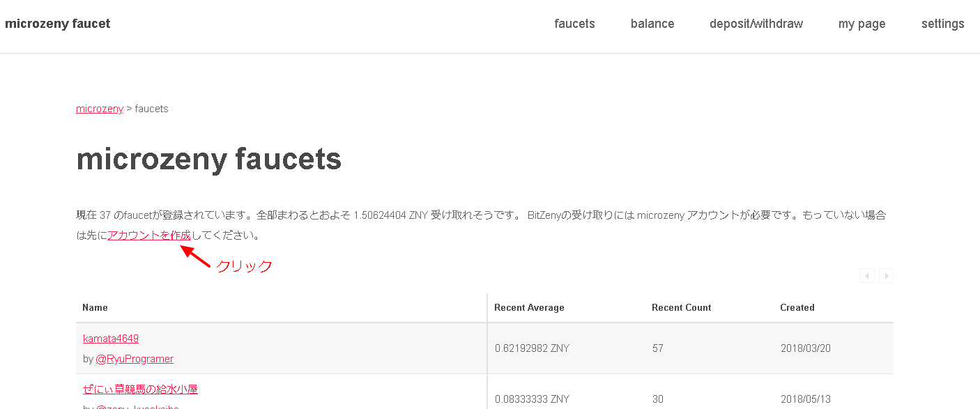Go to my page from navigation
The image size is (980, 409).
[x=862, y=24]
